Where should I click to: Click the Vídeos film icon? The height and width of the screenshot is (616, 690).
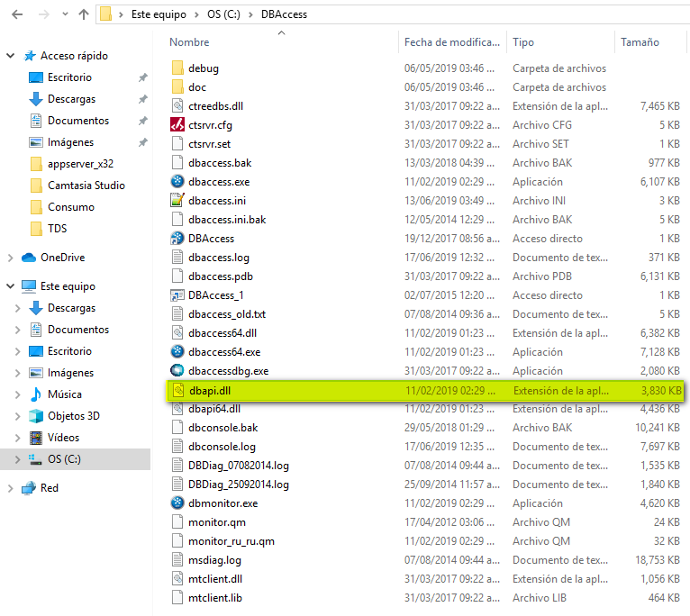point(36,438)
